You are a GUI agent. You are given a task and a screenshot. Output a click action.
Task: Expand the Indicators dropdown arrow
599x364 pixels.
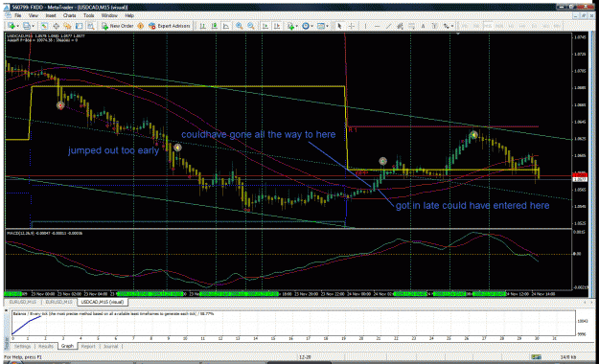click(297, 27)
